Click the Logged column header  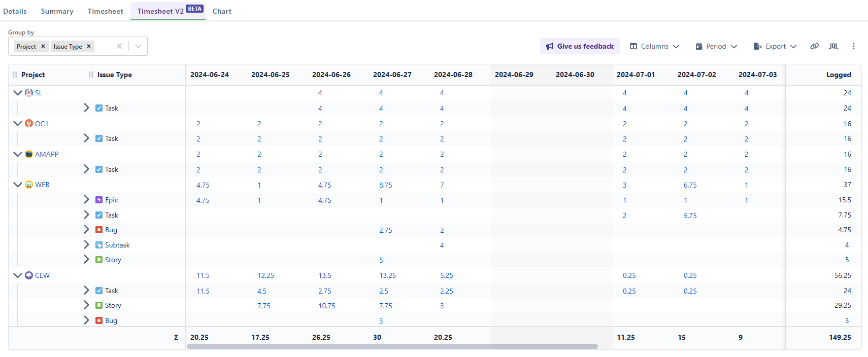pos(839,75)
